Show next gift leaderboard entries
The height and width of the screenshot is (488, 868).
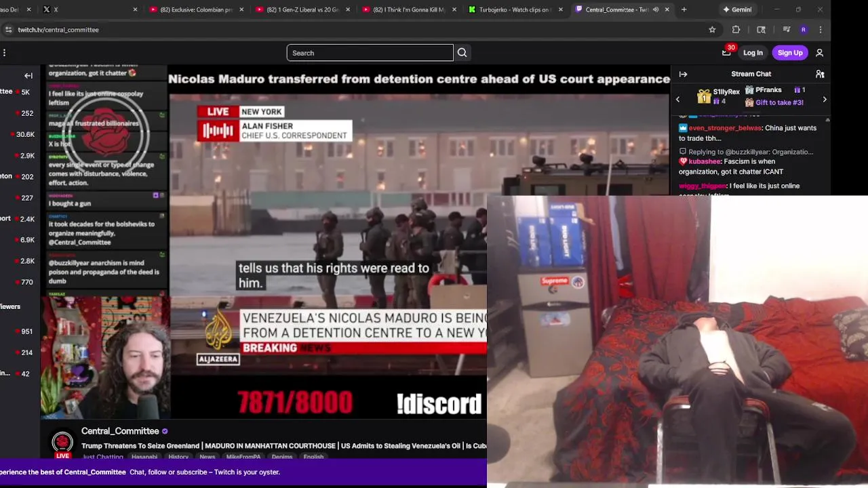point(825,100)
